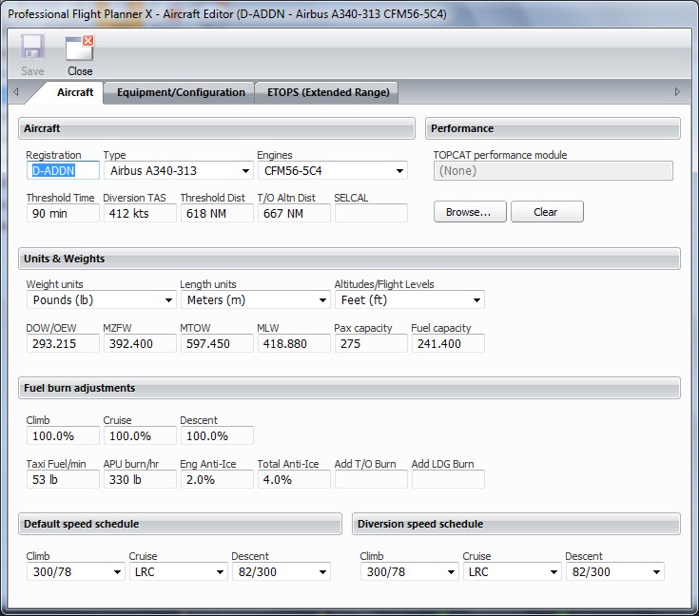The image size is (699, 616).
Task: Click the Fuel burn adjustments section header
Action: point(350,388)
